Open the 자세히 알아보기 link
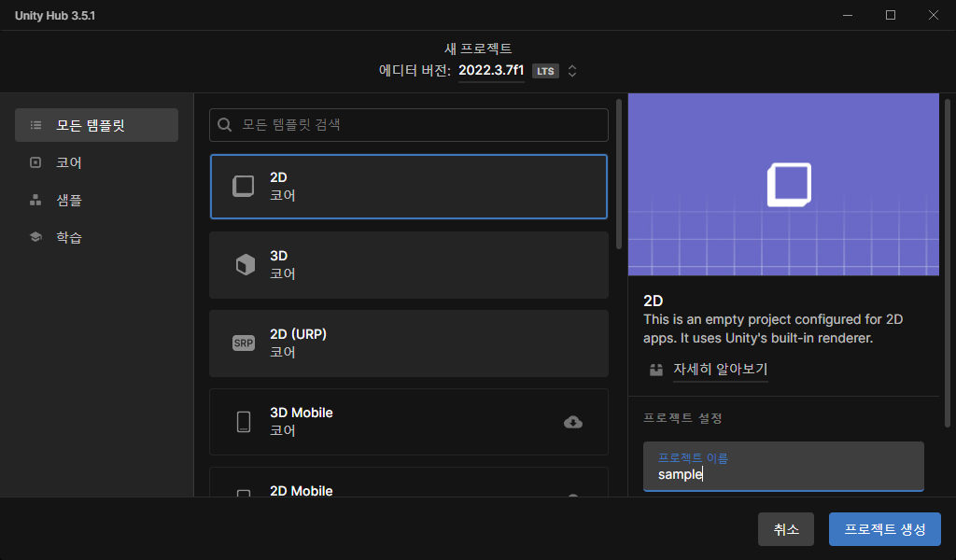 [720, 370]
